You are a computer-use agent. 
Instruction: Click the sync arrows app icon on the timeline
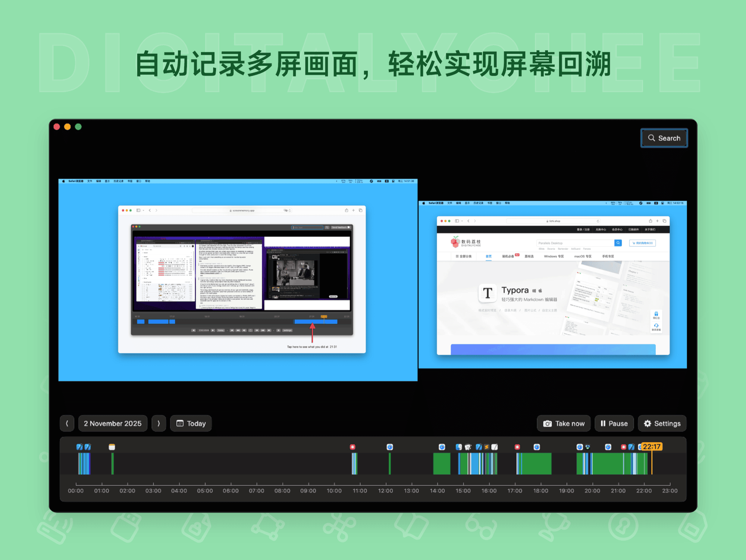pyautogui.click(x=587, y=446)
